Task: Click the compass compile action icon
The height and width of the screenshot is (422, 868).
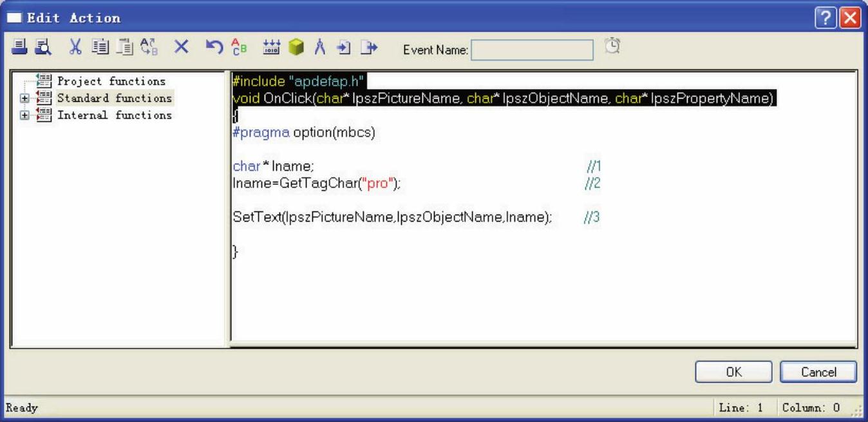Action: tap(320, 47)
